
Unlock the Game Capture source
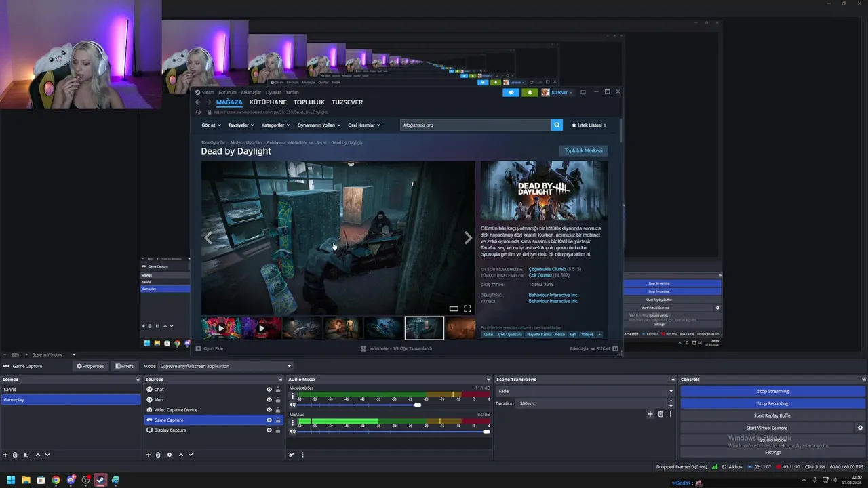(277, 420)
